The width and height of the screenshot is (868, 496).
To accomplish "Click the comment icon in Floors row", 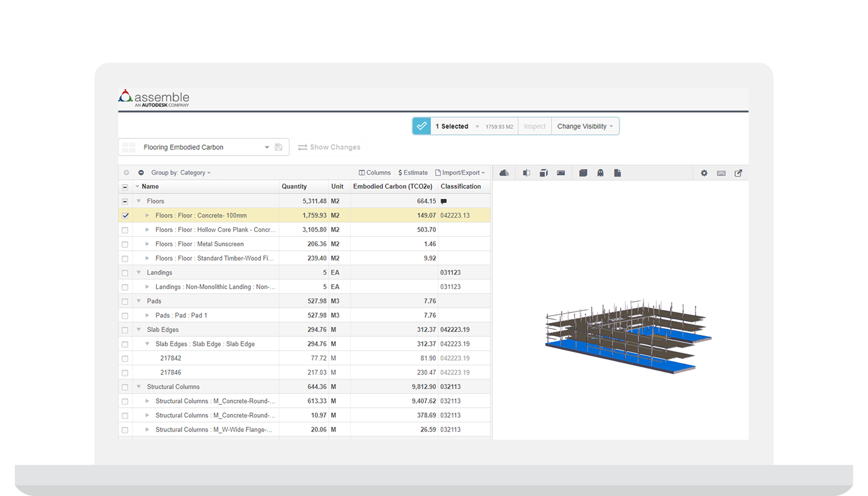I will [x=444, y=201].
